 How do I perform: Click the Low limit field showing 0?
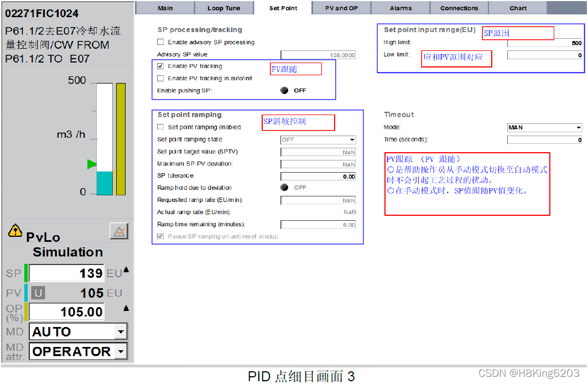coord(544,55)
